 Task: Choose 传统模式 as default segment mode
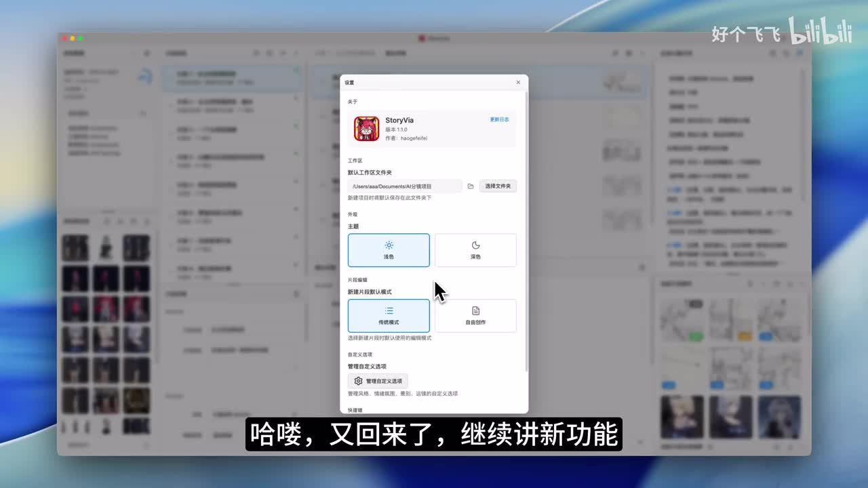pos(389,316)
